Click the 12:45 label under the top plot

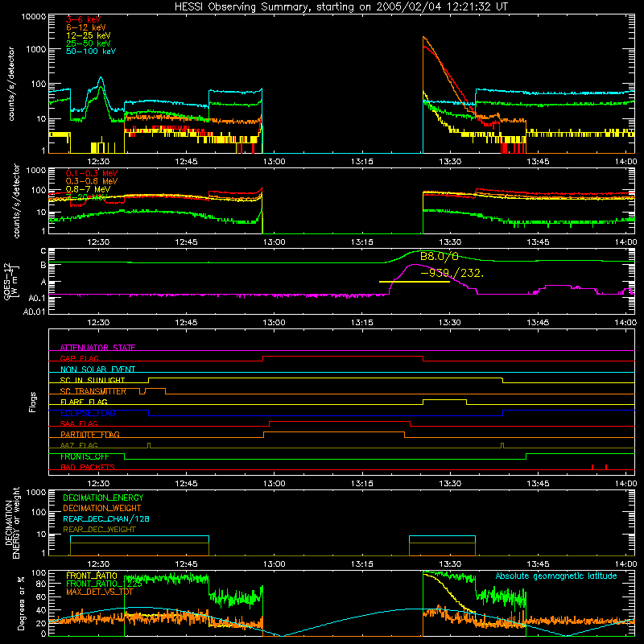point(186,162)
